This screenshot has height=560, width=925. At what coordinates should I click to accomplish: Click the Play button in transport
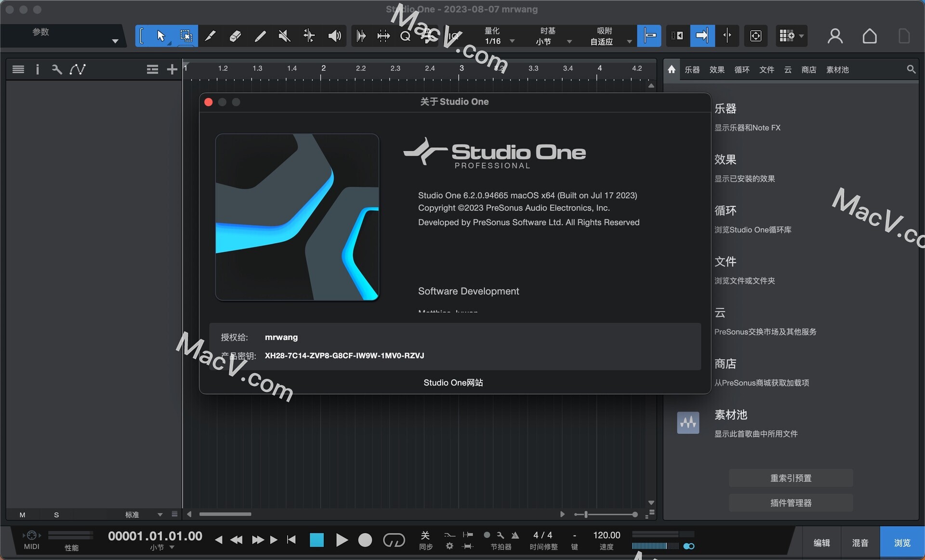[x=342, y=540]
